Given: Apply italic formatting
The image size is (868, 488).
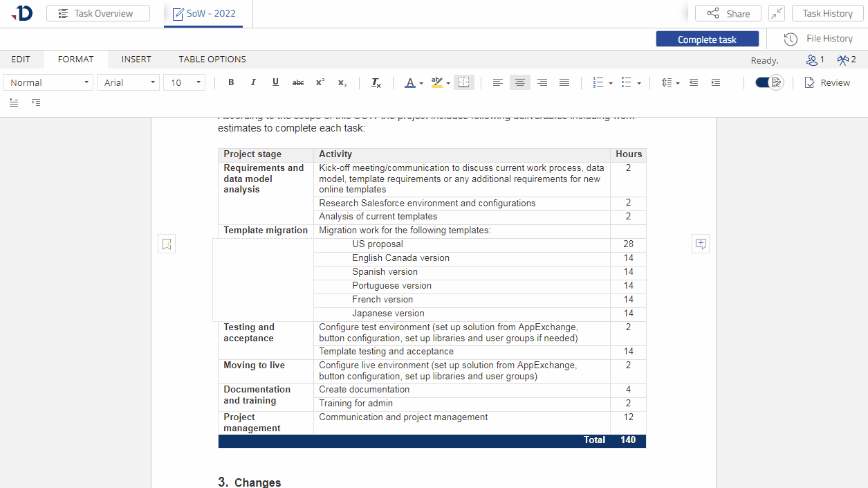Looking at the screenshot, I should (253, 82).
